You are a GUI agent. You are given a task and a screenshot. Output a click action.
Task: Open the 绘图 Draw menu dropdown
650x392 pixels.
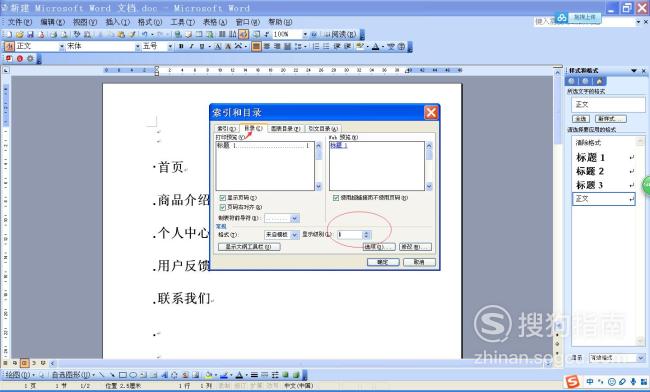[19, 375]
